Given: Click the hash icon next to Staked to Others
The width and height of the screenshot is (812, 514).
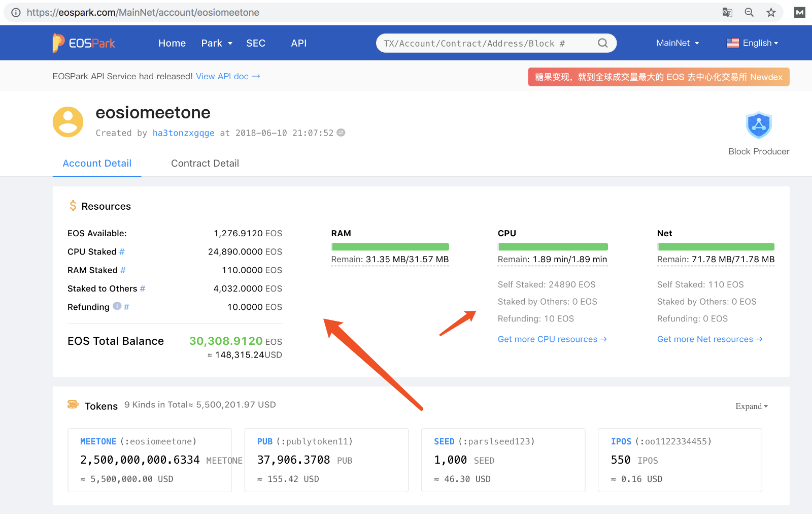Looking at the screenshot, I should (x=143, y=288).
